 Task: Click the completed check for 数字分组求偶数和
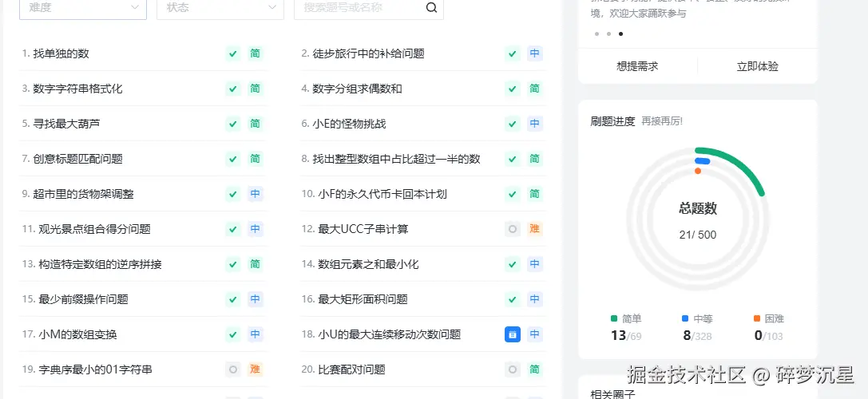[x=513, y=89]
